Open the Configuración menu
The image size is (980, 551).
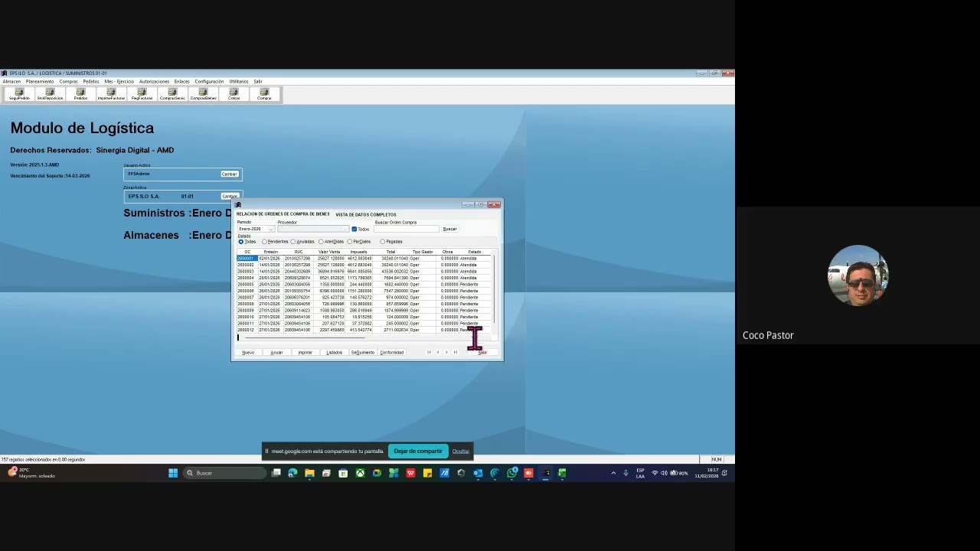(209, 81)
